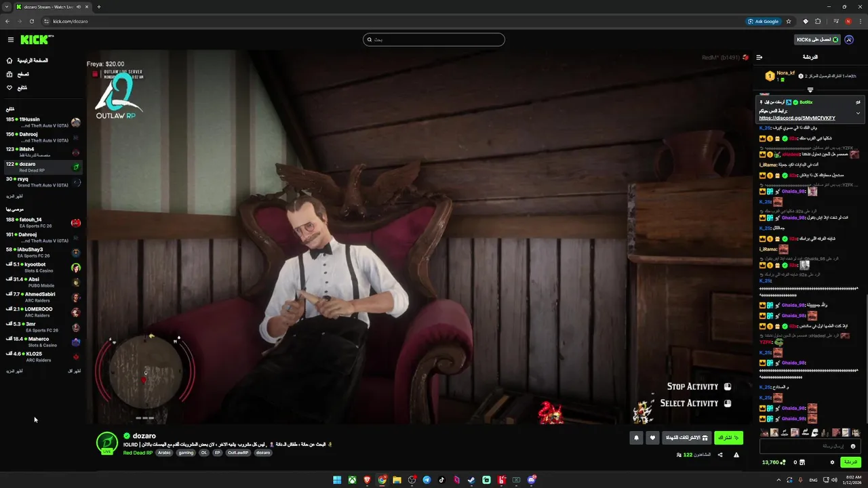Open the iMsh4 channel in the sidebar

click(43, 152)
